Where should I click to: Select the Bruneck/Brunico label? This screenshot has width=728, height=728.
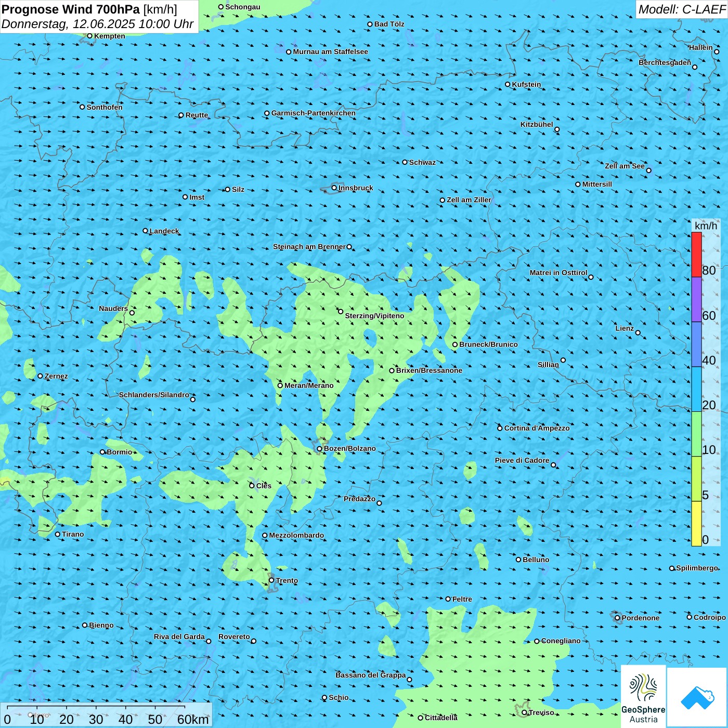[x=488, y=344]
